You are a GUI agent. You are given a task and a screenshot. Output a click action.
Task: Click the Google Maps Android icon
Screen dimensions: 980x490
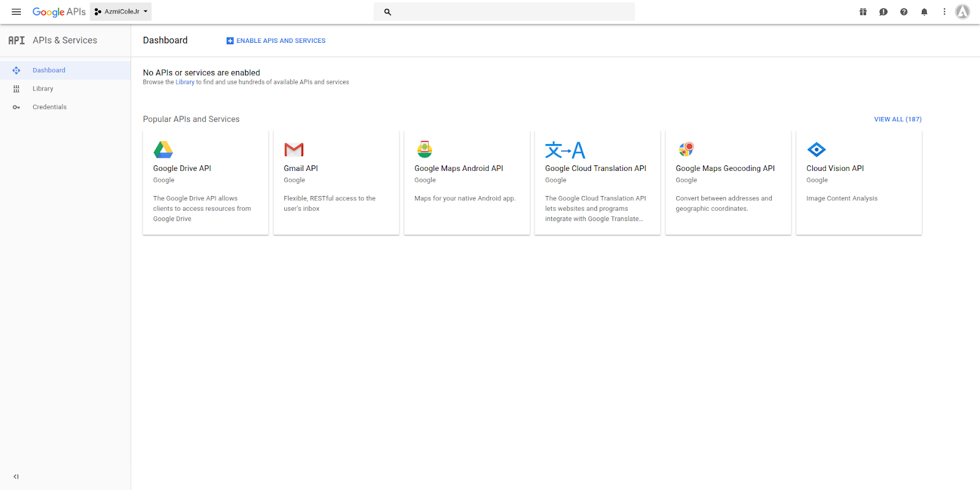pos(424,149)
